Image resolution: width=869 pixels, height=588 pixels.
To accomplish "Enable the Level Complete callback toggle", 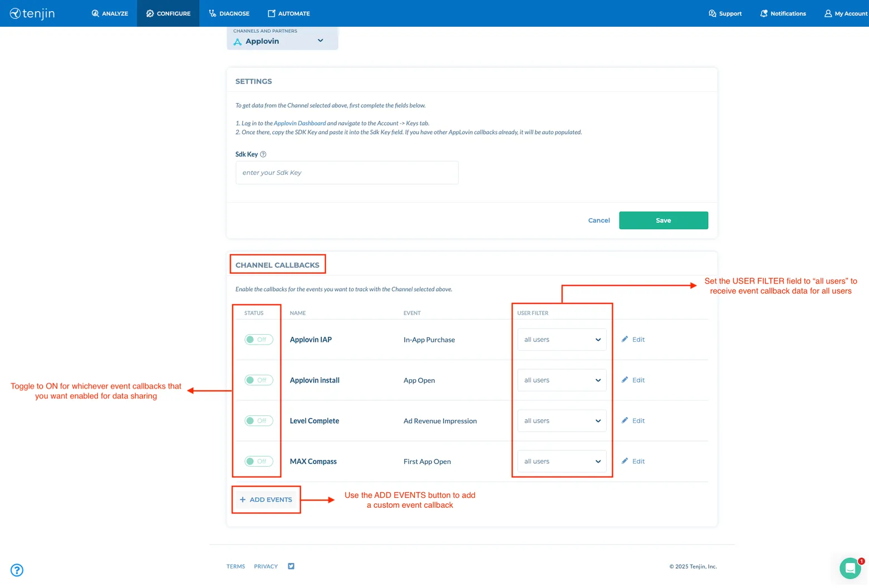I will (258, 420).
